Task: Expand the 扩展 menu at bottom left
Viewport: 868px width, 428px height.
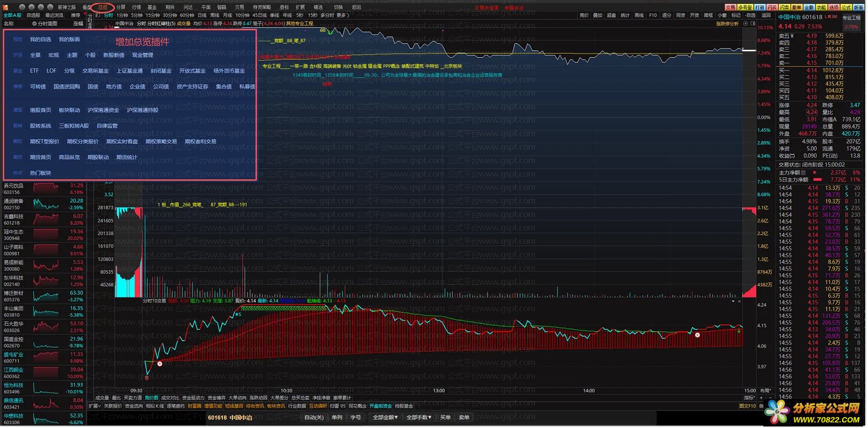Action: [x=94, y=406]
